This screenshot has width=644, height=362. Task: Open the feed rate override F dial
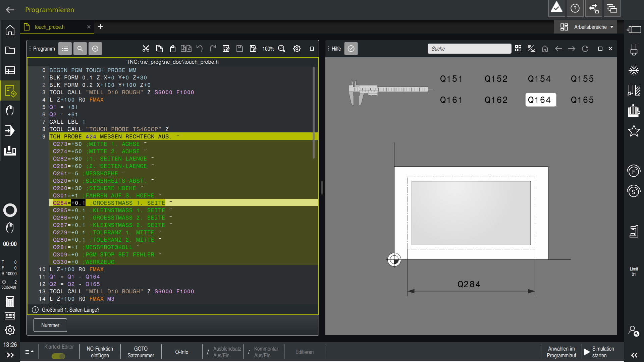point(634,172)
